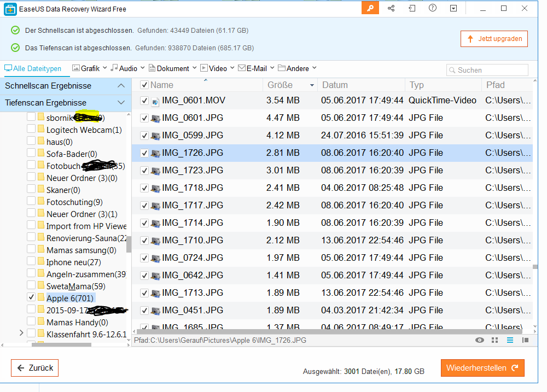Click the IMG_1710.JPG file icon

click(x=155, y=241)
